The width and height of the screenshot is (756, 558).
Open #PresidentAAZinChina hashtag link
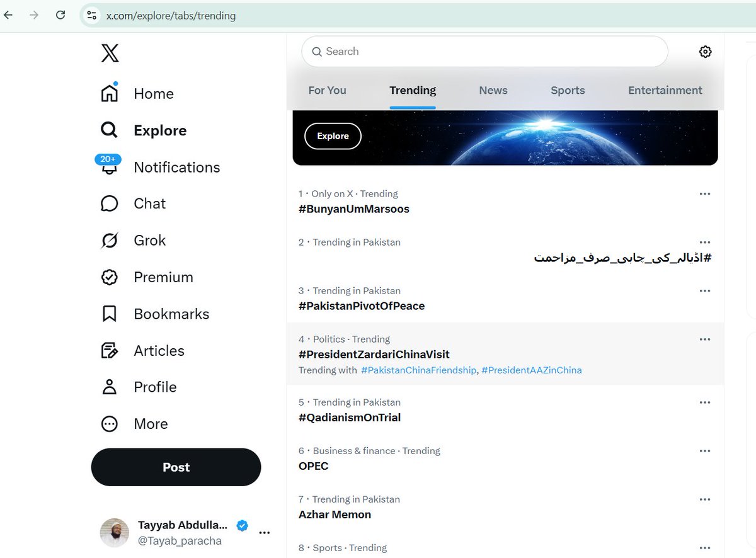pos(532,370)
